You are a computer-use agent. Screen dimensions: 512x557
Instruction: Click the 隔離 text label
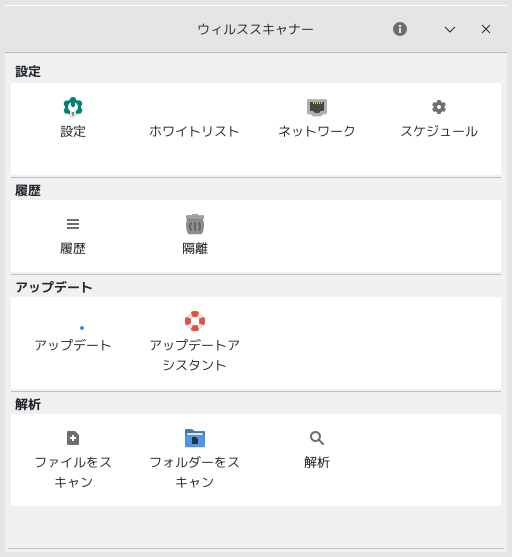(x=195, y=248)
